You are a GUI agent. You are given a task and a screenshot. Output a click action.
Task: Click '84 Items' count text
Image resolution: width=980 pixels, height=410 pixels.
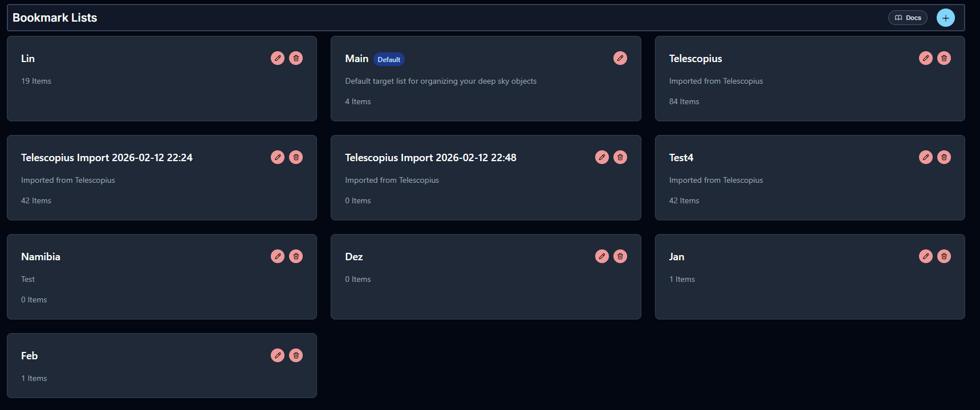click(684, 101)
